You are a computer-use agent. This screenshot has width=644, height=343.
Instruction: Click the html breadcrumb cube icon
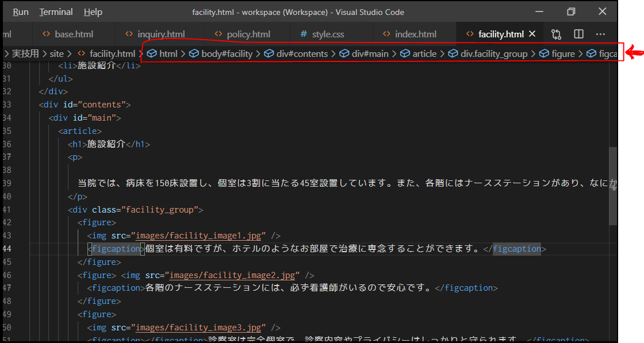152,53
